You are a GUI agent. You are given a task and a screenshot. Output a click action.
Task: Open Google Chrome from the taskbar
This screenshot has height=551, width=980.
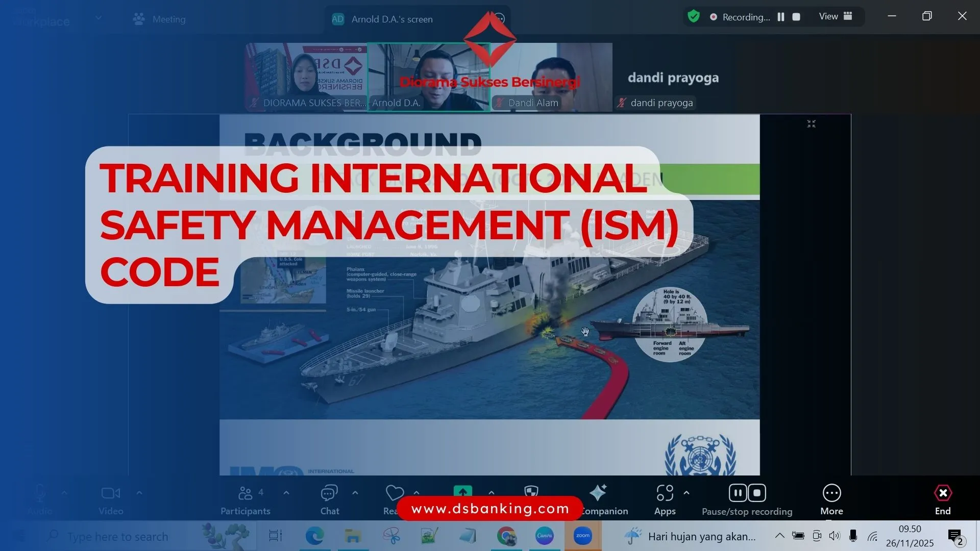(x=506, y=536)
